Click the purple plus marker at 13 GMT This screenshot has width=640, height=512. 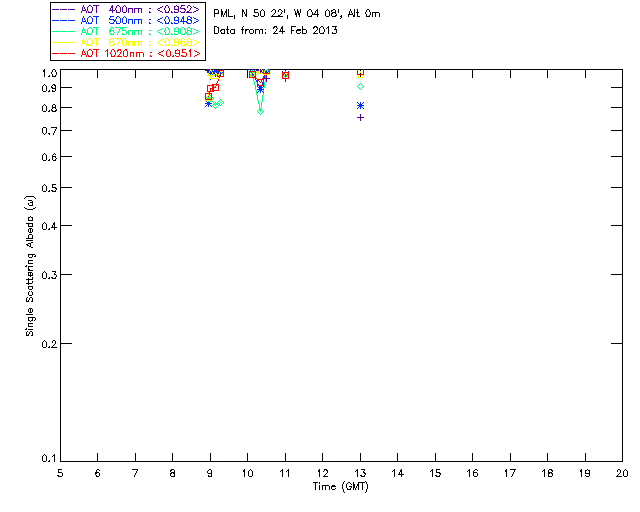coord(360,118)
